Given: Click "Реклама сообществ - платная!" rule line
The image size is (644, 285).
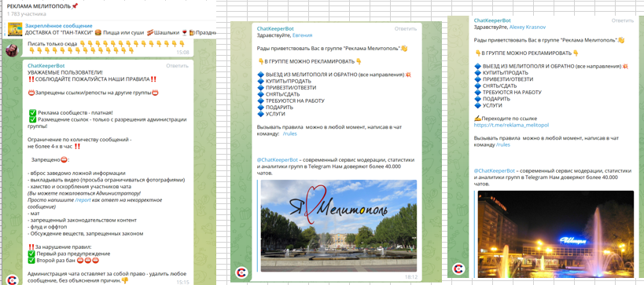Looking at the screenshot, I should click(x=75, y=113).
